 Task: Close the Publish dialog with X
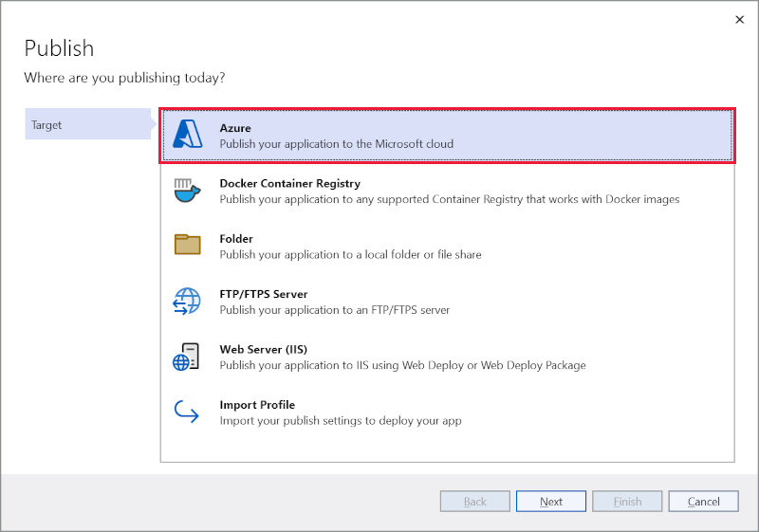(740, 19)
